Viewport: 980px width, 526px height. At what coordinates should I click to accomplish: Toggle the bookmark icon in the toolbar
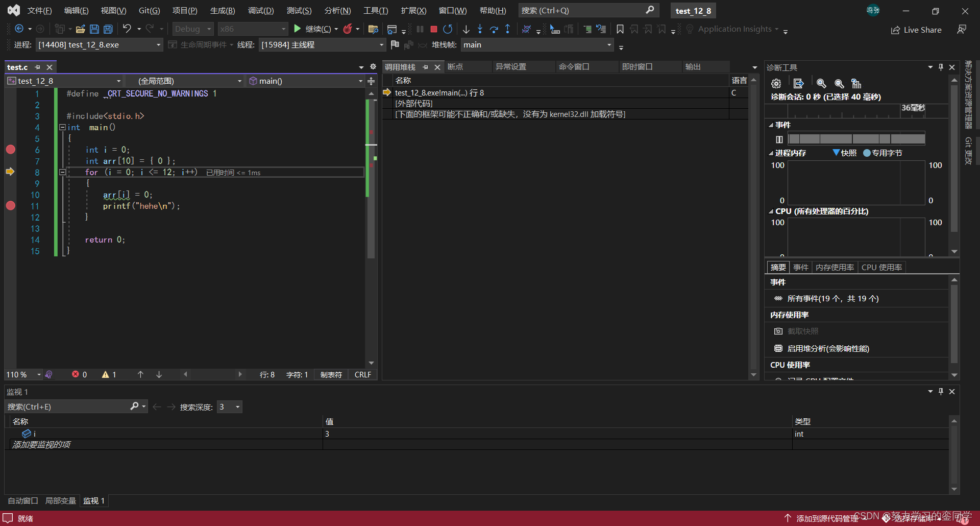tap(620, 29)
